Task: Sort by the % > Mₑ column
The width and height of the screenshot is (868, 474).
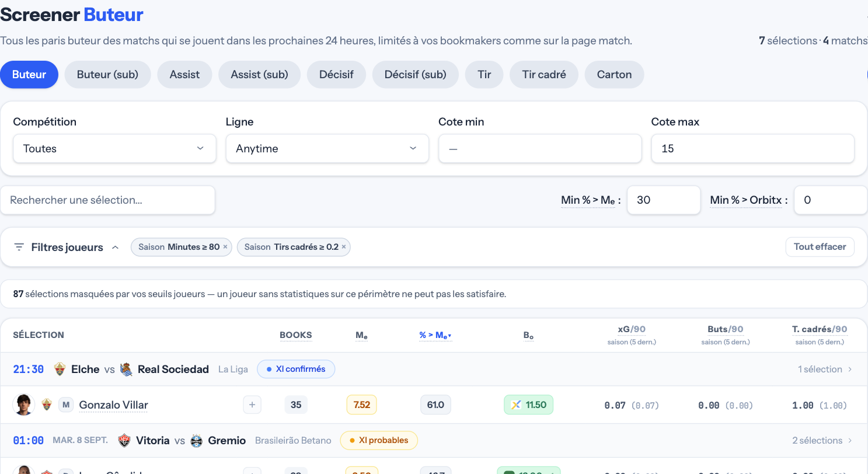Action: tap(435, 335)
